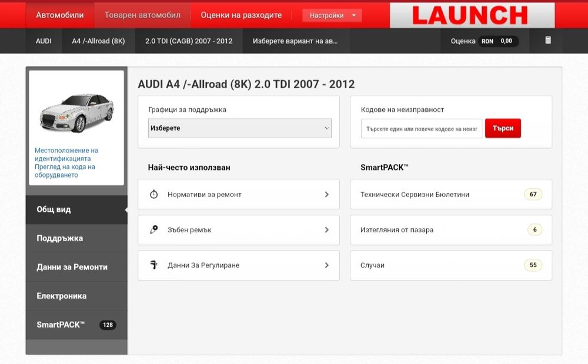Select Поддръжка in sidebar
Viewport: 588px width, 364px height.
[76, 238]
